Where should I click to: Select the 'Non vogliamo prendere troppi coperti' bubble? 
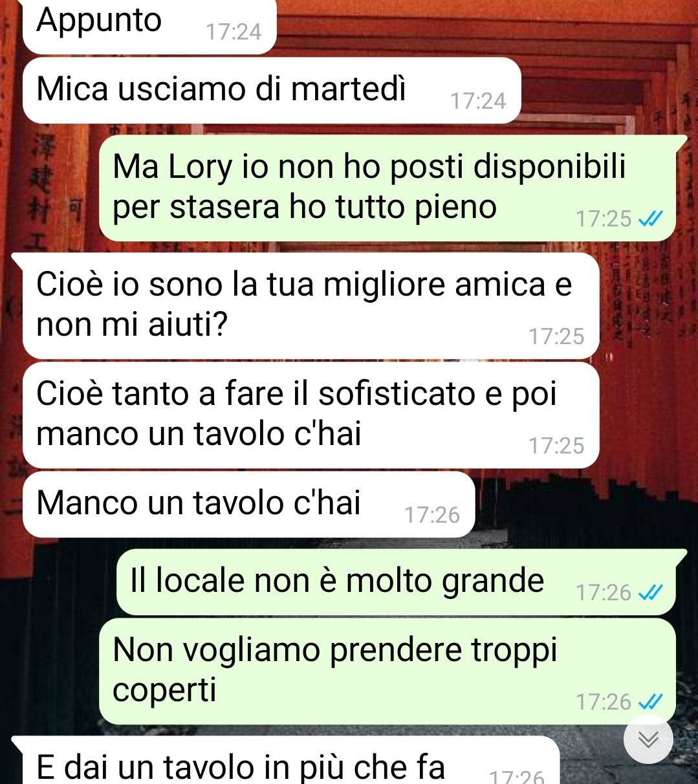coord(387,671)
